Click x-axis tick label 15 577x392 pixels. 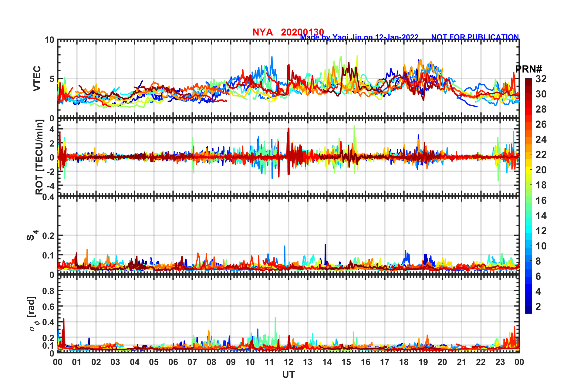346,362
